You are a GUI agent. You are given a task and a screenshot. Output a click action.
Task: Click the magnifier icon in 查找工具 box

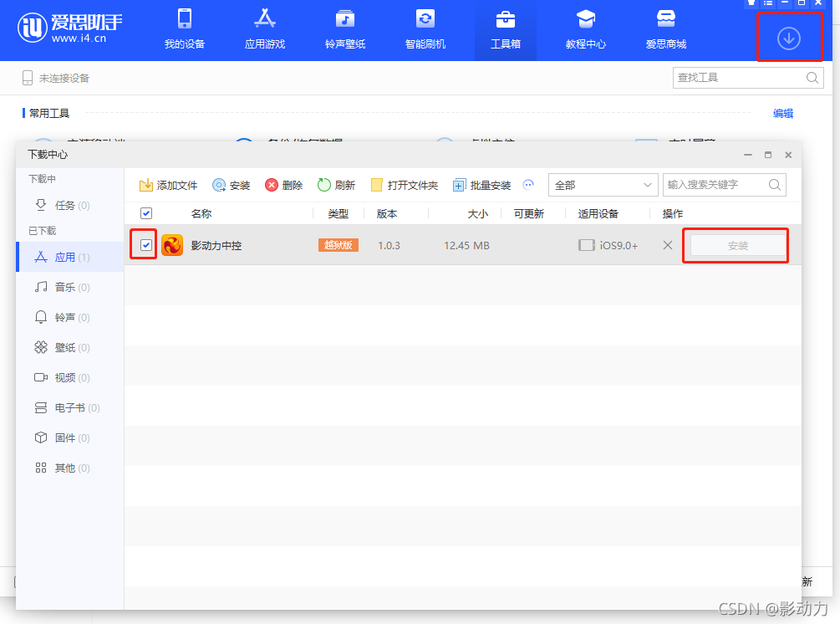[x=812, y=78]
